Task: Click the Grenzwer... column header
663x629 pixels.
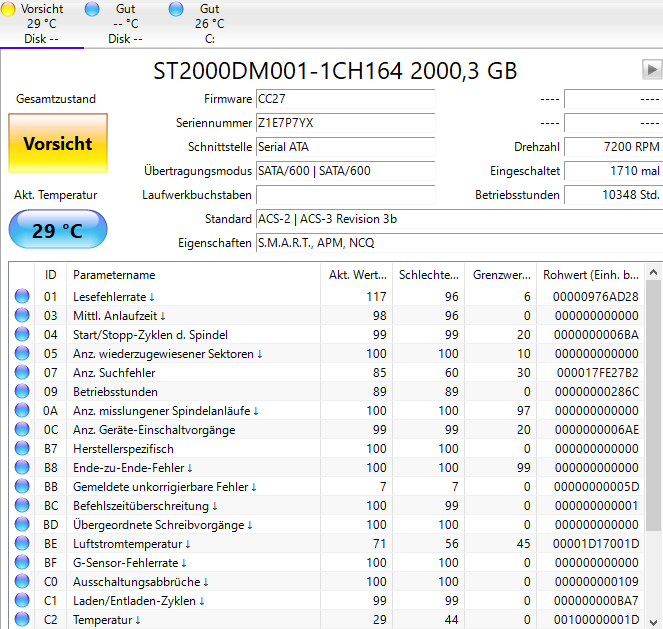Action: click(501, 275)
